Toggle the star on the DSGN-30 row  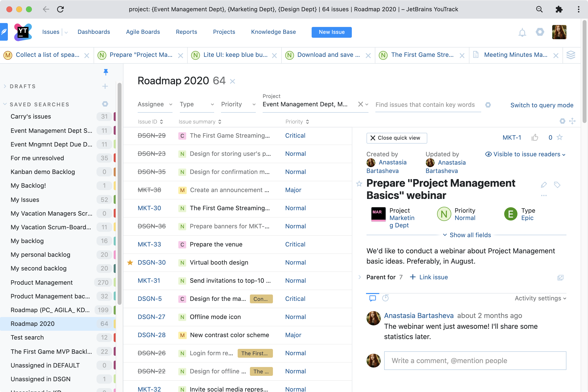130,262
